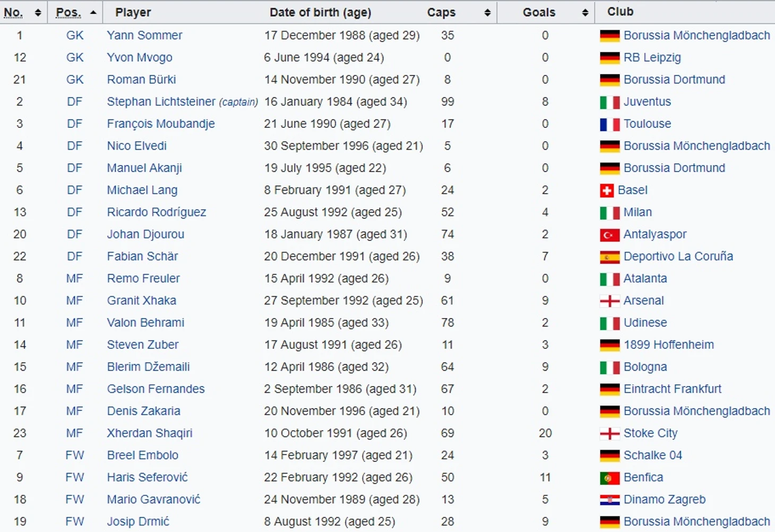Image resolution: width=775 pixels, height=532 pixels.
Task: Click the England flag beside Arsenal
Action: pyautogui.click(x=609, y=301)
